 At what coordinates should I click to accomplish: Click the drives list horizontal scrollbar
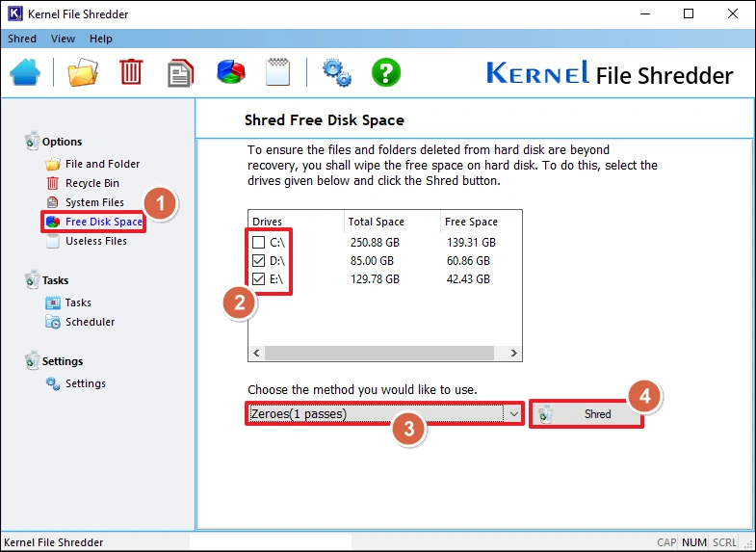coord(385,354)
